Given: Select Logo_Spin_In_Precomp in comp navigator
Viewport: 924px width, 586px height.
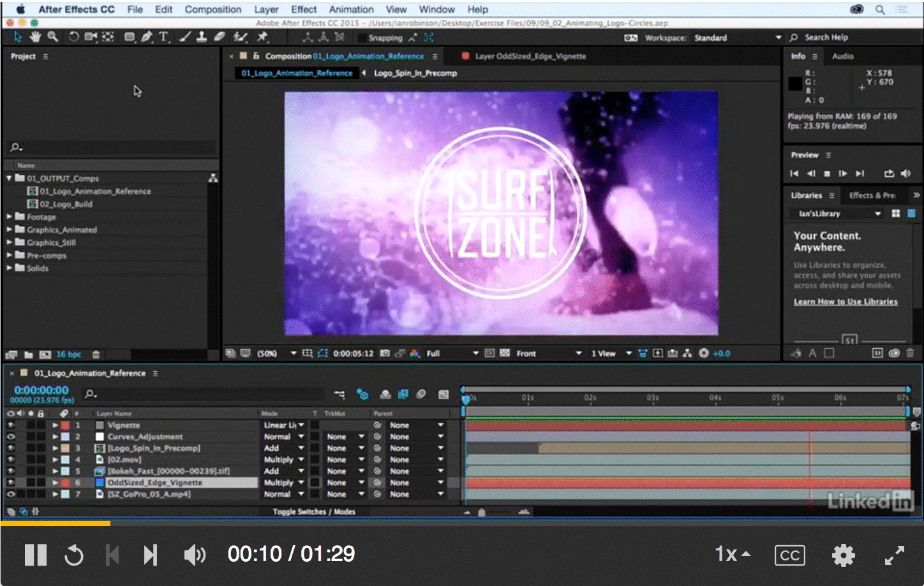Looking at the screenshot, I should (x=415, y=73).
